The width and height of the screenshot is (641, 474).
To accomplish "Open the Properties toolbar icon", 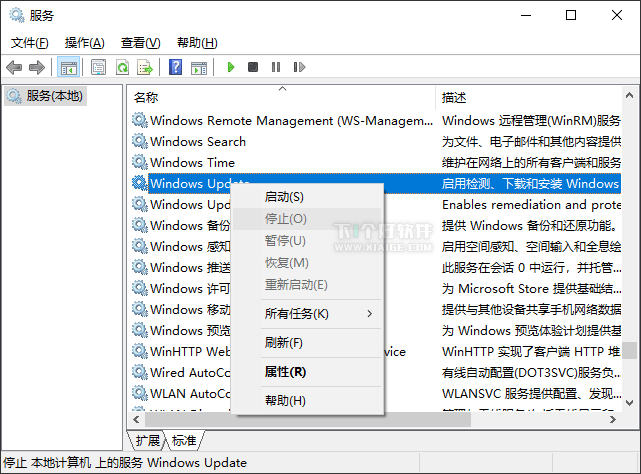I will [x=99, y=67].
